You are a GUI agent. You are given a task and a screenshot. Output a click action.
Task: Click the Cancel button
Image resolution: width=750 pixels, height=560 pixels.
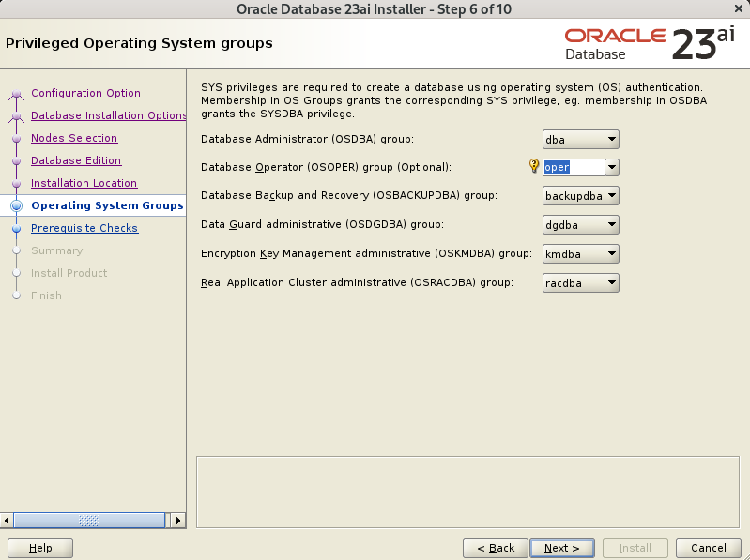pos(709,548)
